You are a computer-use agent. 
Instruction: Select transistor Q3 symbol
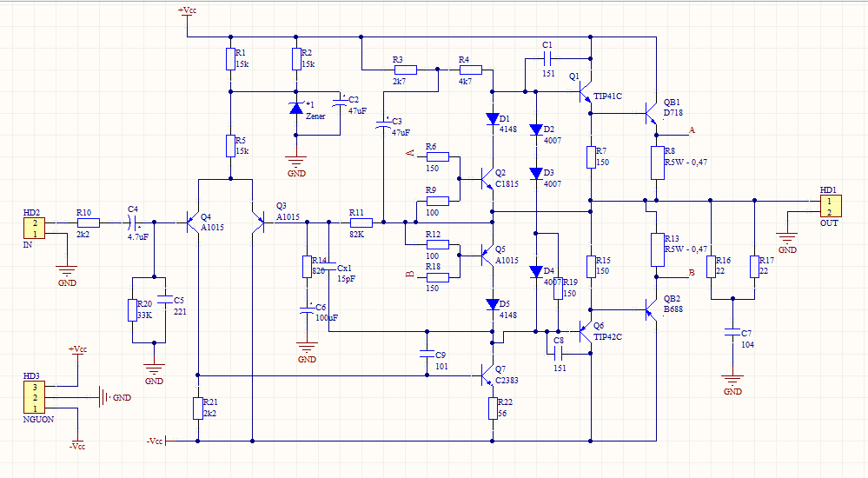coord(257,222)
